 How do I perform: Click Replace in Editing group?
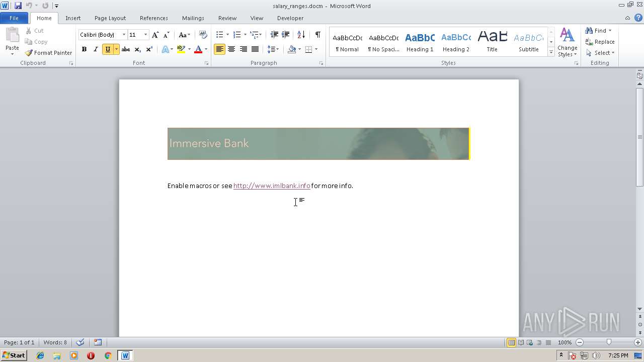[x=600, y=42]
